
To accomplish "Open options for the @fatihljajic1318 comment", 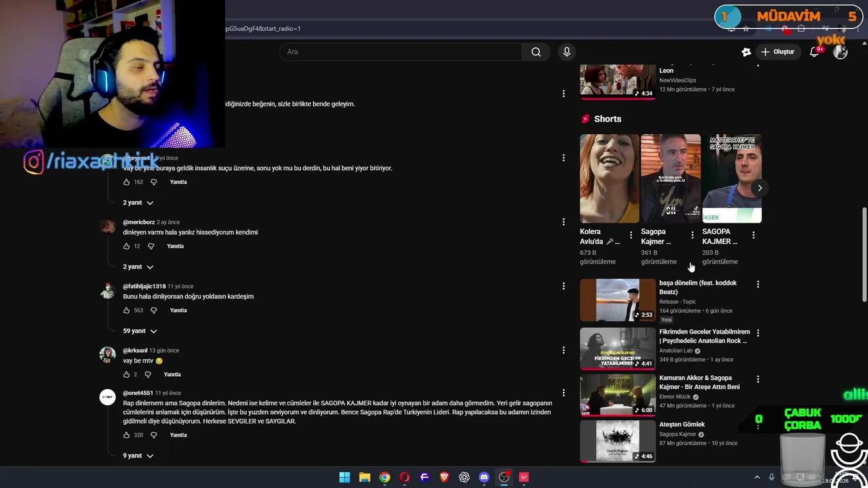I will (x=563, y=286).
